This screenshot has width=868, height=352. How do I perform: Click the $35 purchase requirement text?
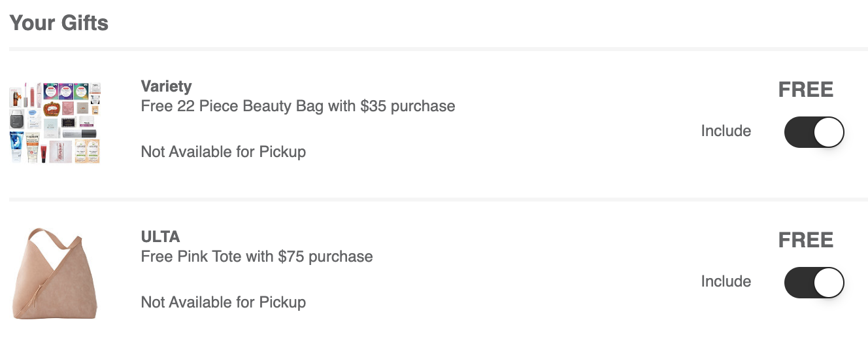408,106
